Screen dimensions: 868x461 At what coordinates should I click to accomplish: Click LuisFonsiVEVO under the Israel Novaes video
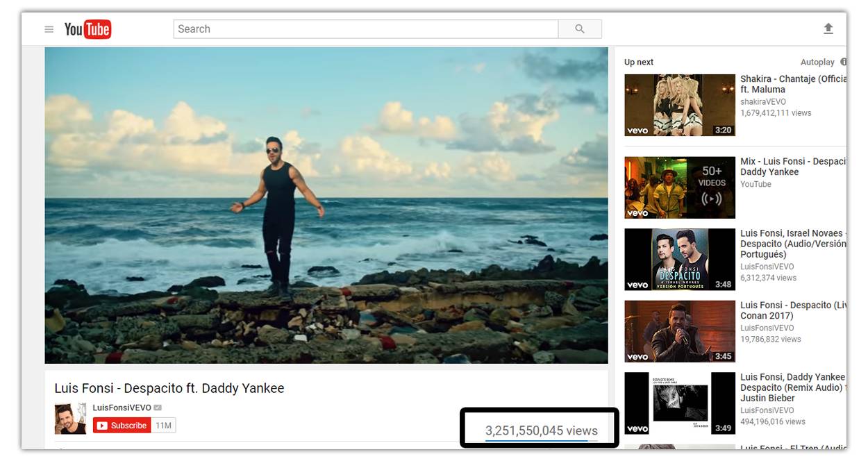pos(767,267)
